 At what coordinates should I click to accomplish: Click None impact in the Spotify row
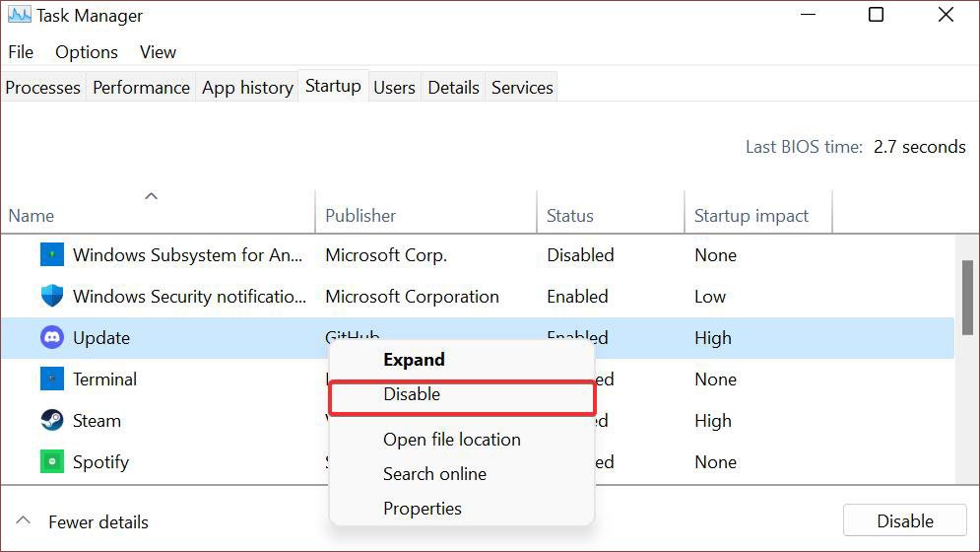tap(715, 462)
